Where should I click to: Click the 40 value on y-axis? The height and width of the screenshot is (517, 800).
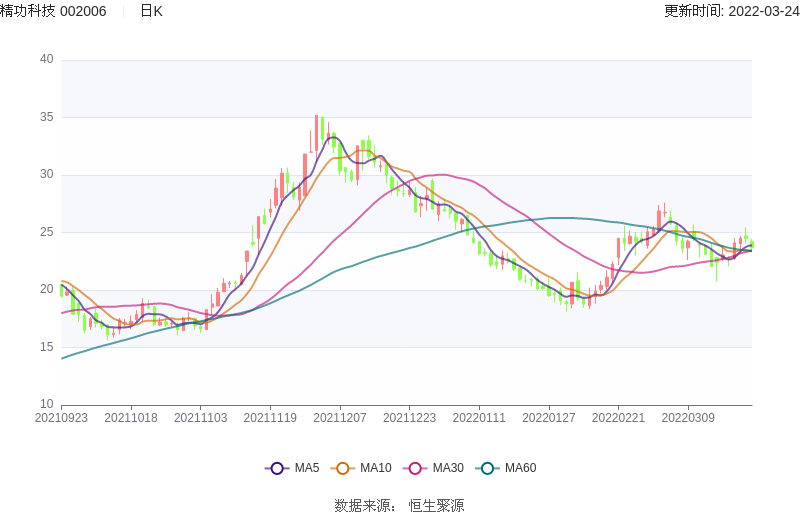tap(47, 59)
